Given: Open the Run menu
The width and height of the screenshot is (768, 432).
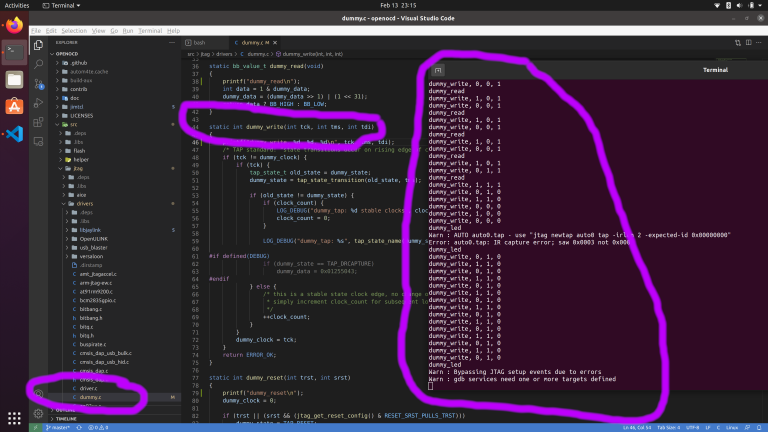Looking at the screenshot, I should pyautogui.click(x=128, y=30).
